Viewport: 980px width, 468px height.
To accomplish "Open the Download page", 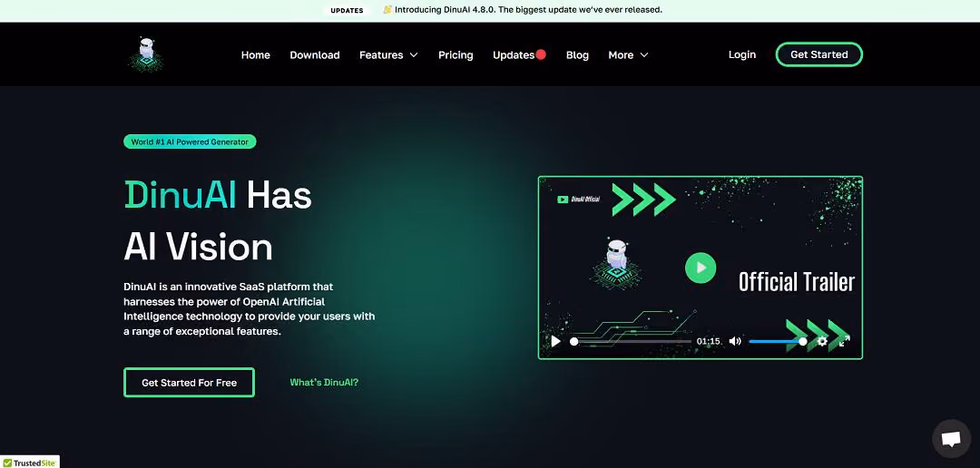I will pos(315,55).
